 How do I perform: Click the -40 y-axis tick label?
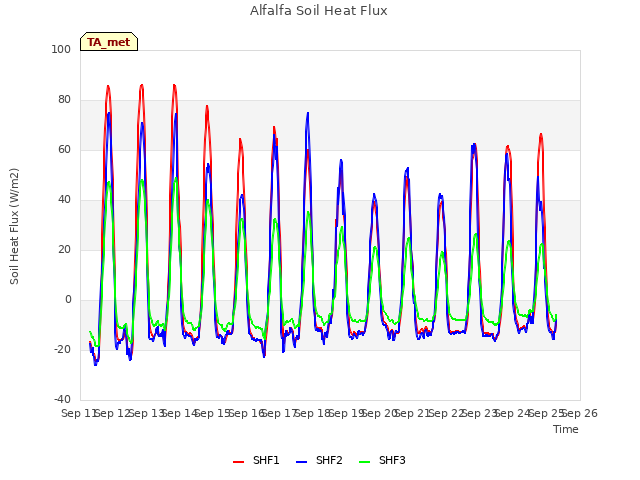pyautogui.click(x=62, y=399)
